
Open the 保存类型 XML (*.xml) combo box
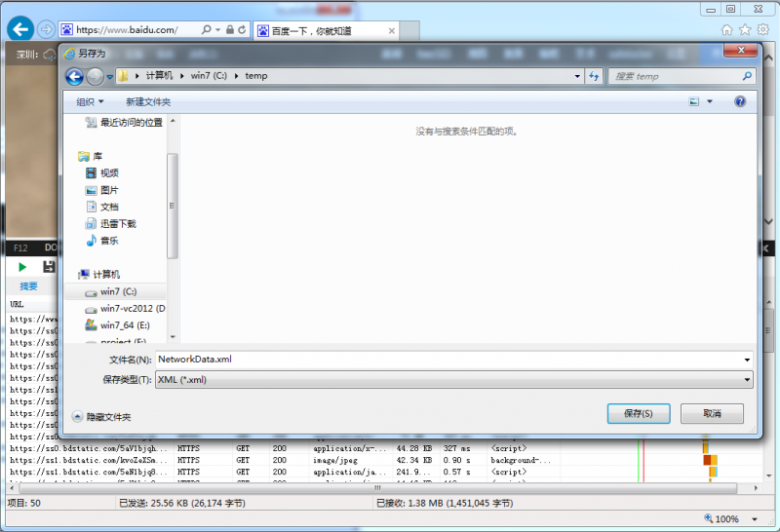click(x=453, y=380)
